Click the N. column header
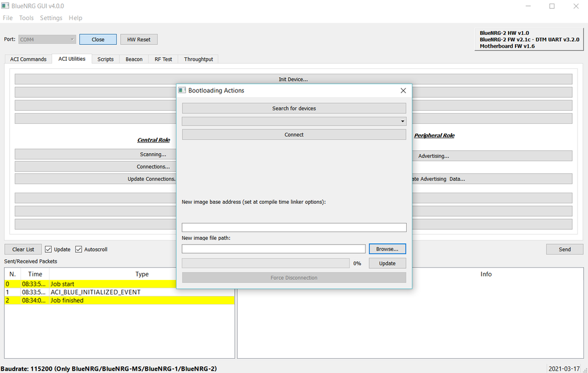The height and width of the screenshot is (373, 588). pos(12,275)
